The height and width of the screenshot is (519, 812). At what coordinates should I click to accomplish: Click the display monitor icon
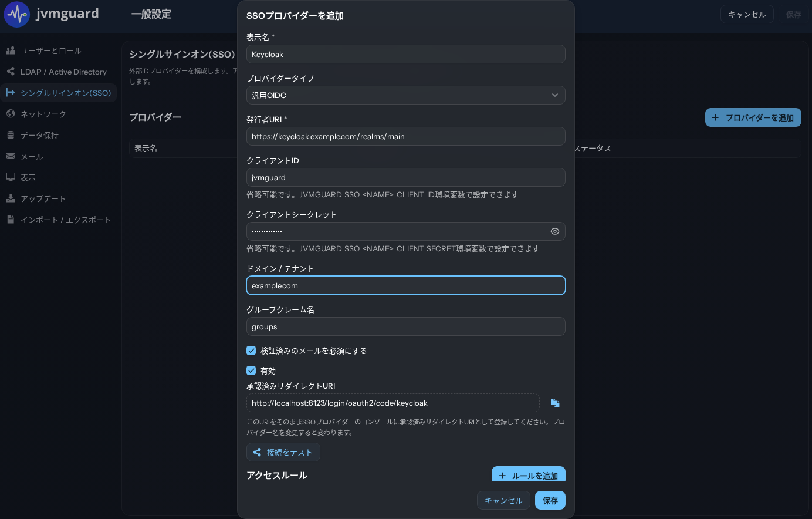11,177
